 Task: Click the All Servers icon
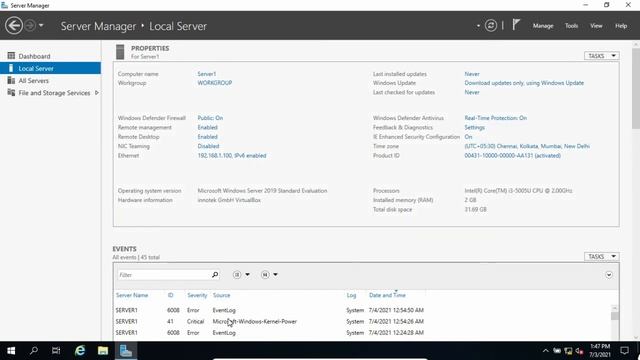coord(11,80)
